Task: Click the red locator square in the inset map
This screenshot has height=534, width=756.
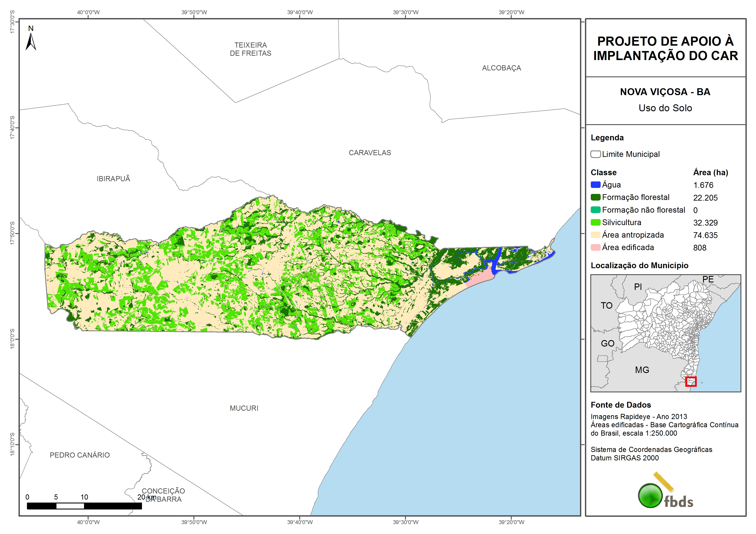Action: (691, 381)
